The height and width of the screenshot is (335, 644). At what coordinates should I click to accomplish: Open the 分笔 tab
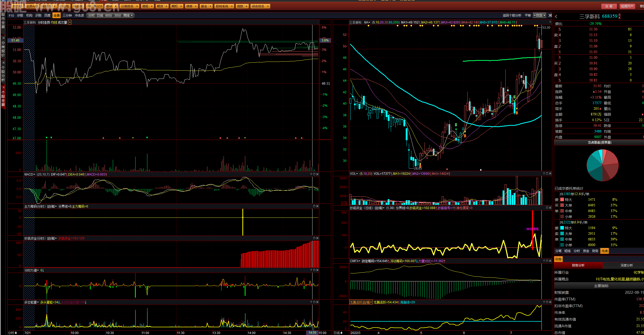coord(558,251)
